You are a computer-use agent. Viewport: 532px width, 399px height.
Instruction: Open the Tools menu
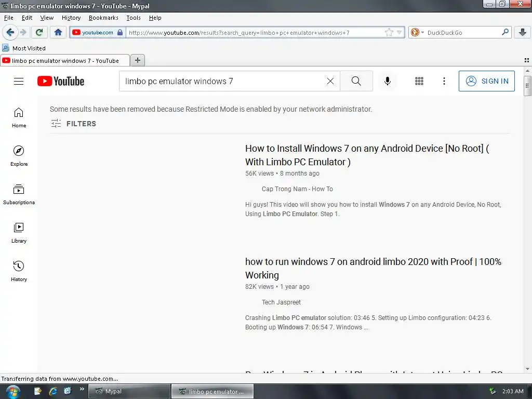pos(134,18)
